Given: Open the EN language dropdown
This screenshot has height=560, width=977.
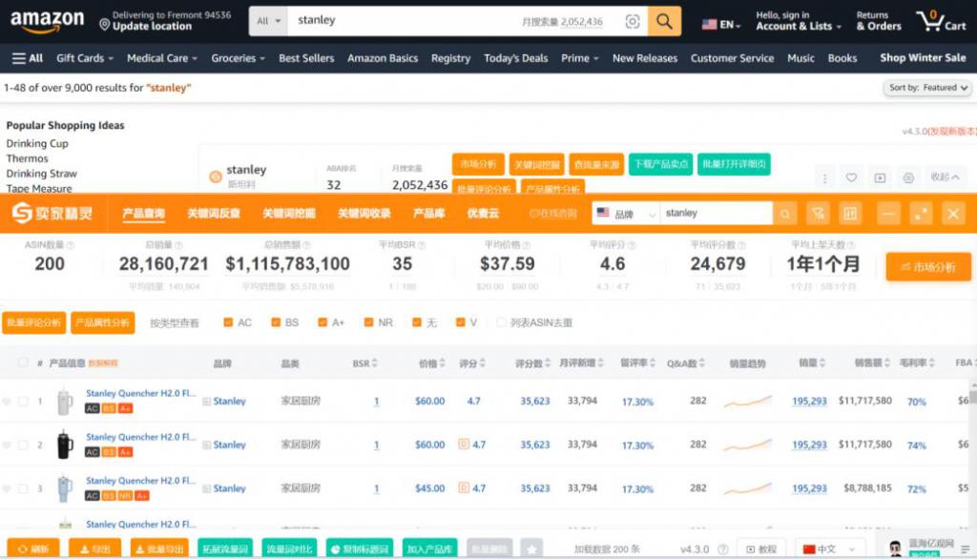Looking at the screenshot, I should pos(721,24).
